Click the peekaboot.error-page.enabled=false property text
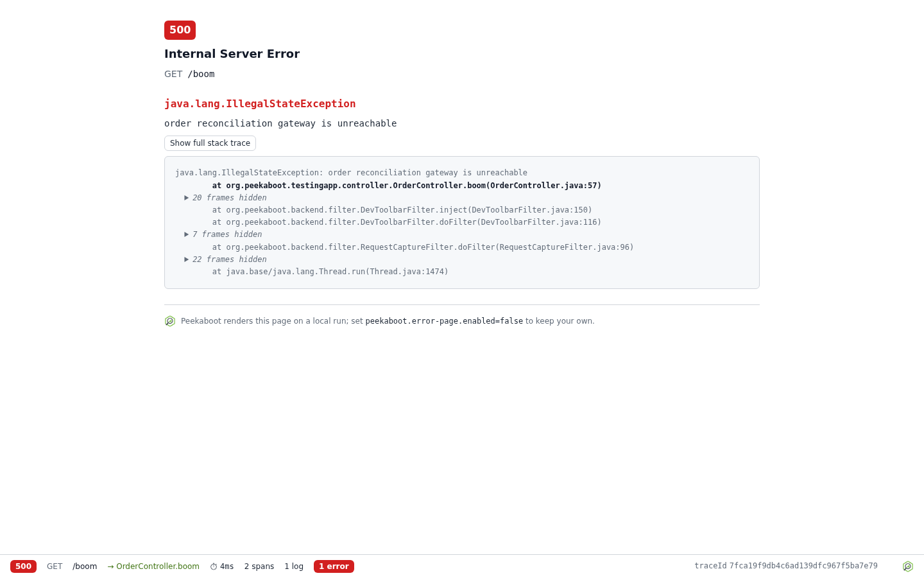924x578 pixels. (x=444, y=321)
